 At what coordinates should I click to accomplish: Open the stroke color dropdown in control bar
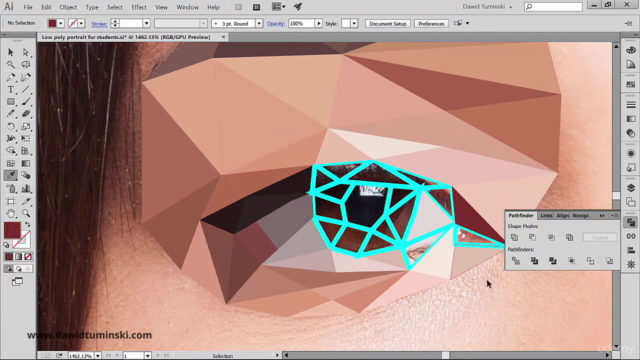click(81, 23)
